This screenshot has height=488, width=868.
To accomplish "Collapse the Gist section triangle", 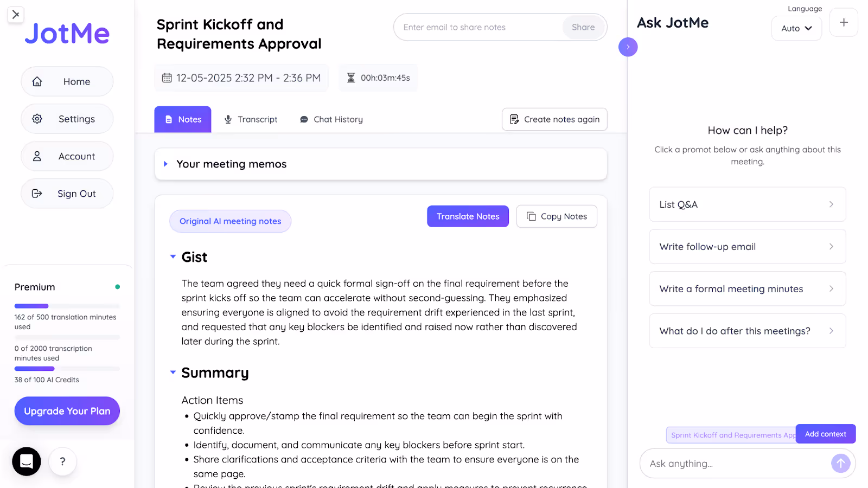I will tap(173, 256).
